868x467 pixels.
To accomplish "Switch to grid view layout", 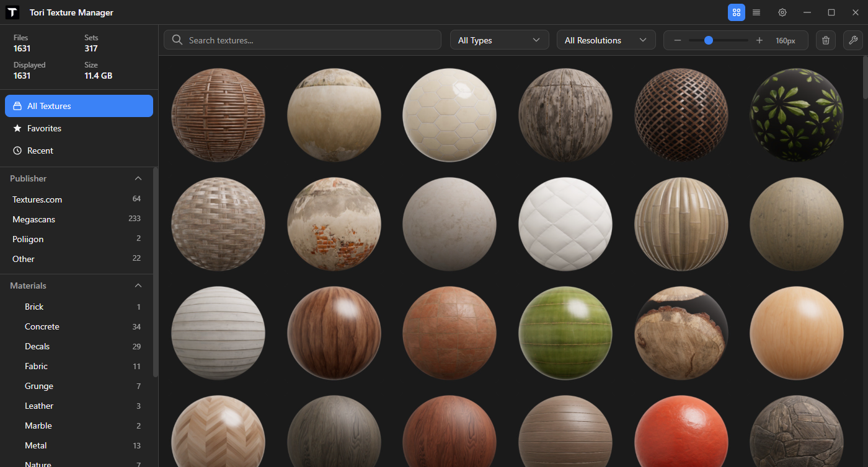I will [737, 12].
